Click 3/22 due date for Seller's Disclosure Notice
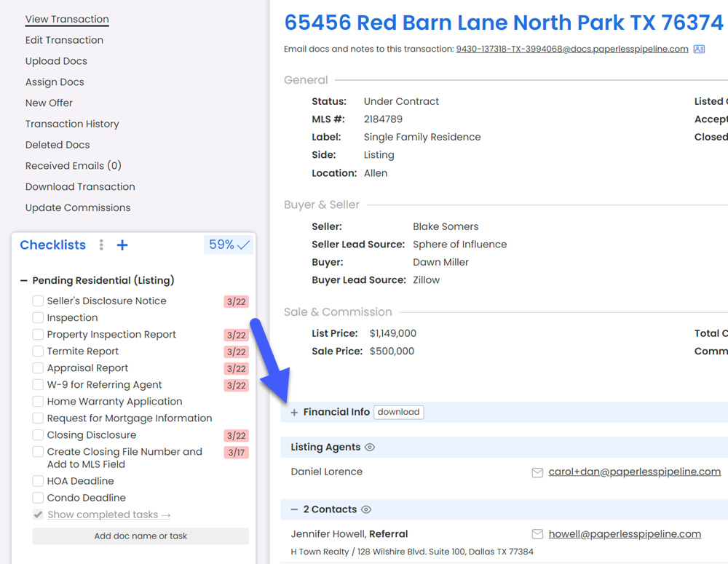The height and width of the screenshot is (564, 728). point(237,302)
